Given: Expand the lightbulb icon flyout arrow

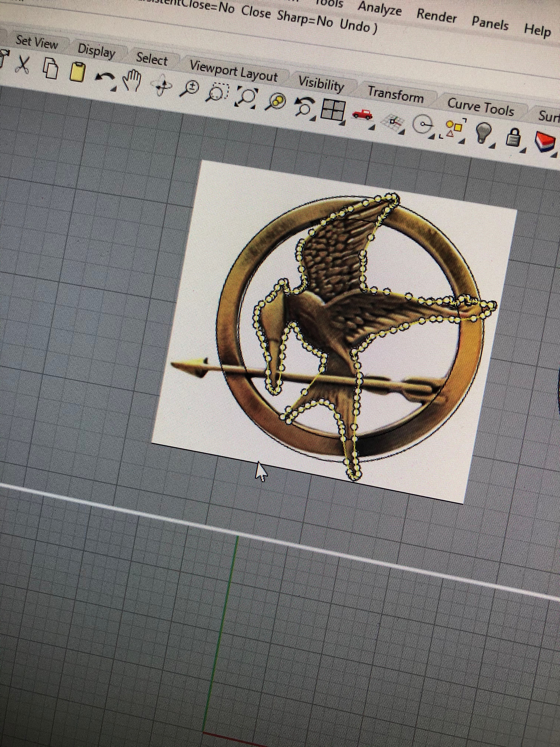Looking at the screenshot, I should (493, 145).
